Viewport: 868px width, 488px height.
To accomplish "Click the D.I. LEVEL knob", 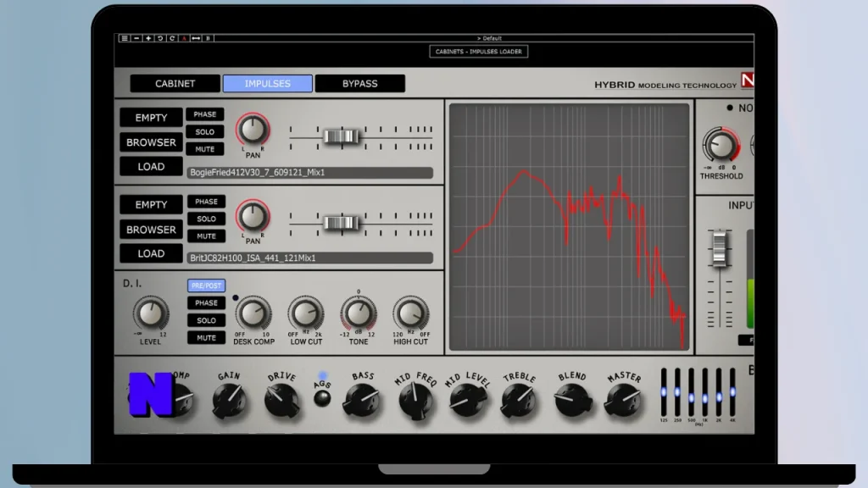I will (x=151, y=313).
